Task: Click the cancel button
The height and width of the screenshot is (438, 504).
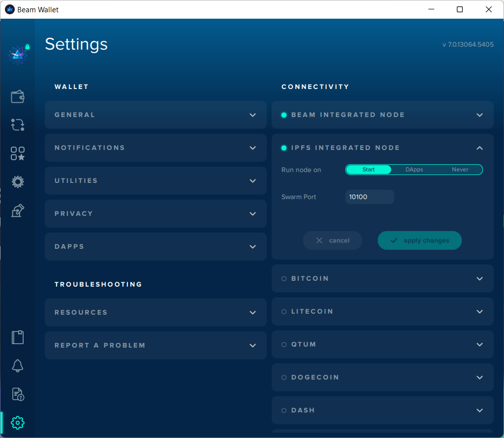Action: click(333, 240)
